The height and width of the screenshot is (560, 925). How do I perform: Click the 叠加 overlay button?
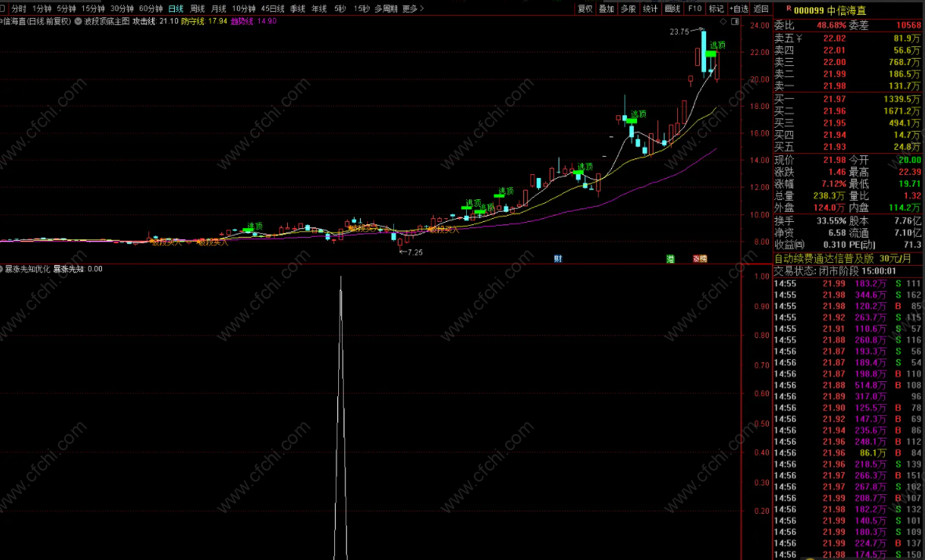pos(606,9)
